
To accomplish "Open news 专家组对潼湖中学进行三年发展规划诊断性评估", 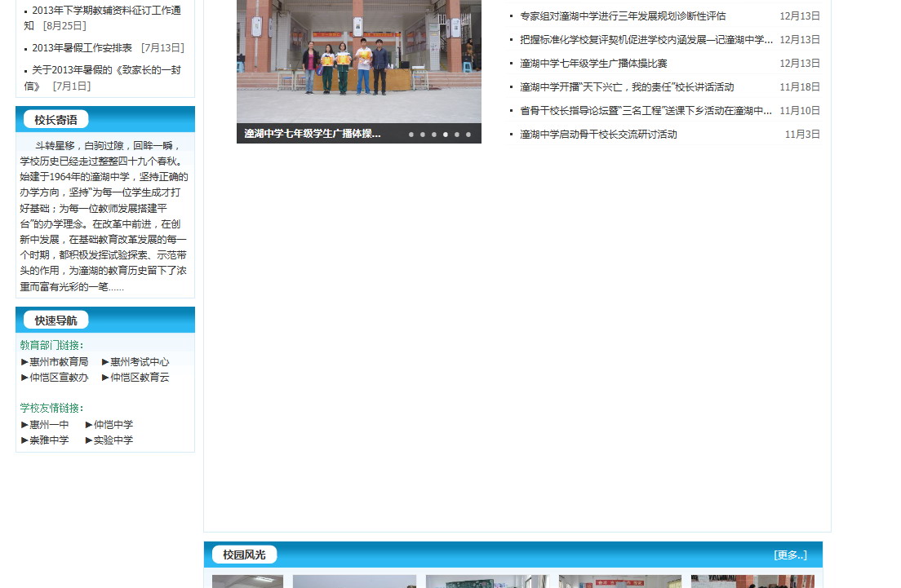I will (622, 16).
